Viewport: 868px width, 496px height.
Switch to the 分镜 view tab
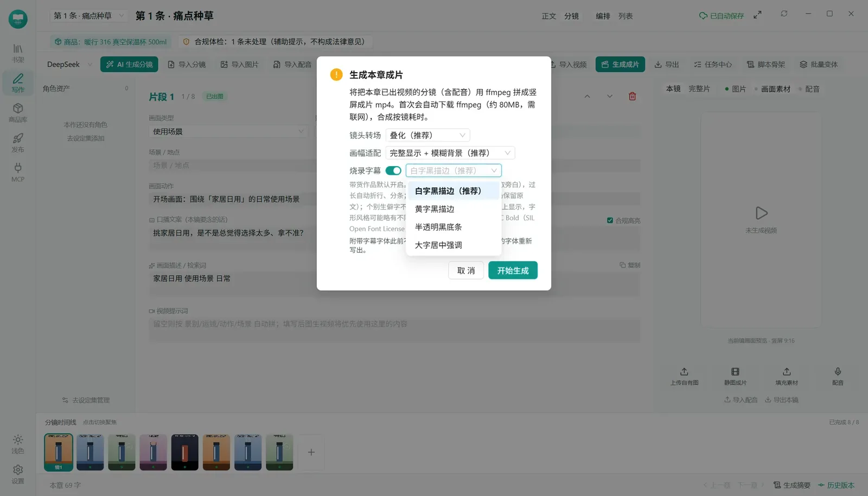[x=571, y=16]
